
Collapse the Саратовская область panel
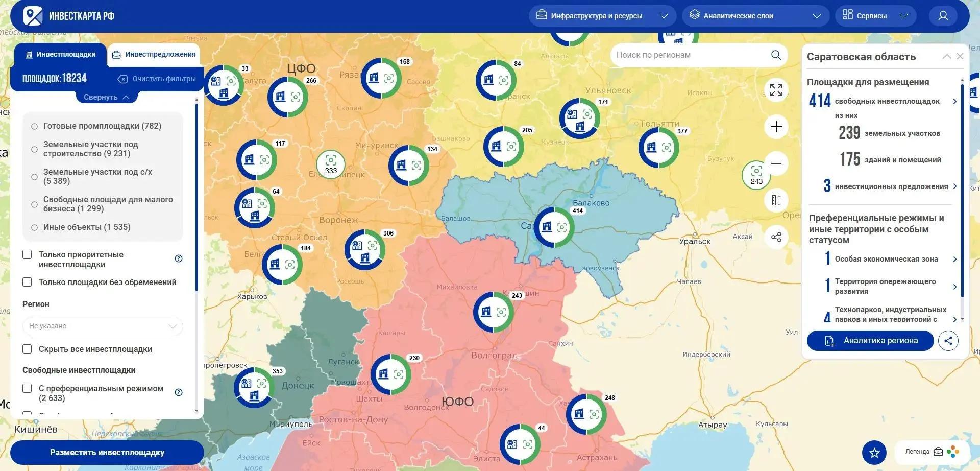point(946,56)
